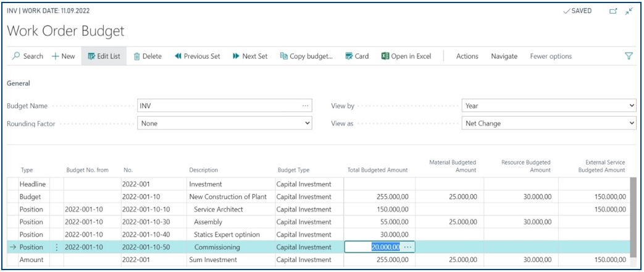
Task: Click 150.000,00 total in Service Architect row
Action: pos(380,209)
